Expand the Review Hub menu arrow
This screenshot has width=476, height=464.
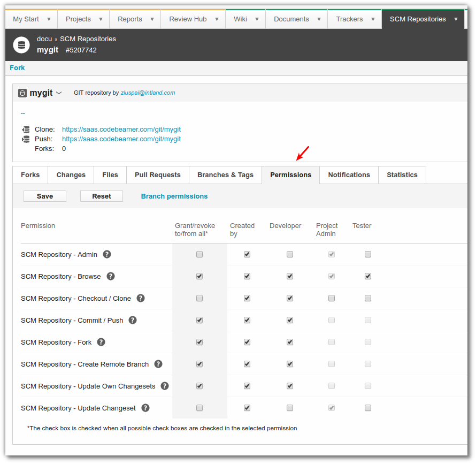pos(217,19)
